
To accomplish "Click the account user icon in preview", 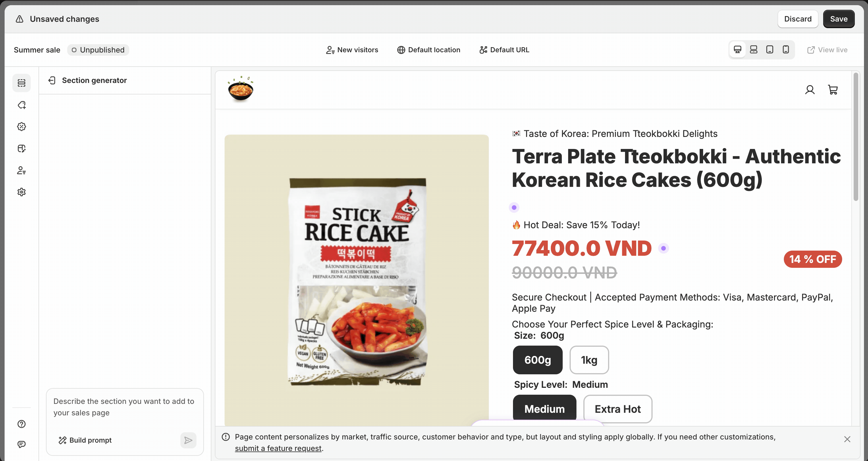I will point(810,90).
